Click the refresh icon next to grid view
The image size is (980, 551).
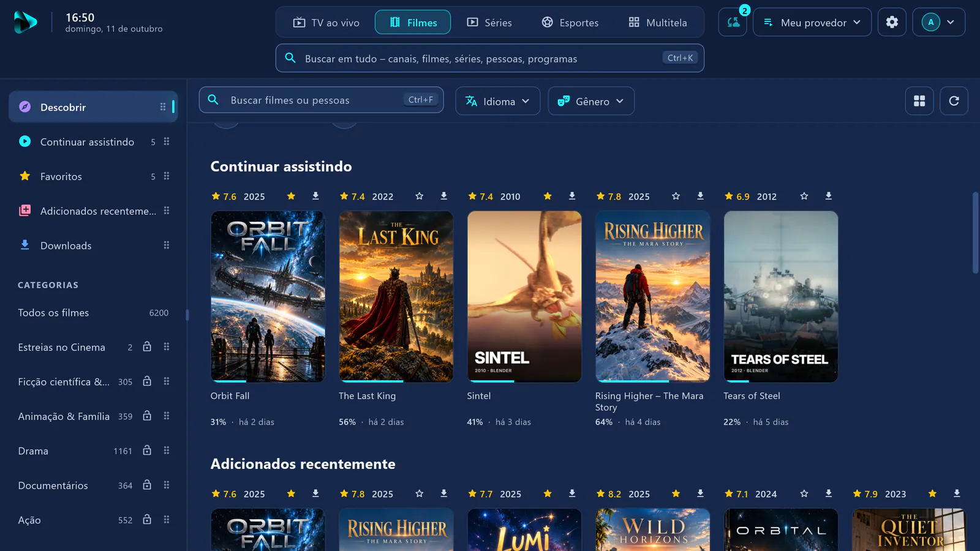pos(954,101)
